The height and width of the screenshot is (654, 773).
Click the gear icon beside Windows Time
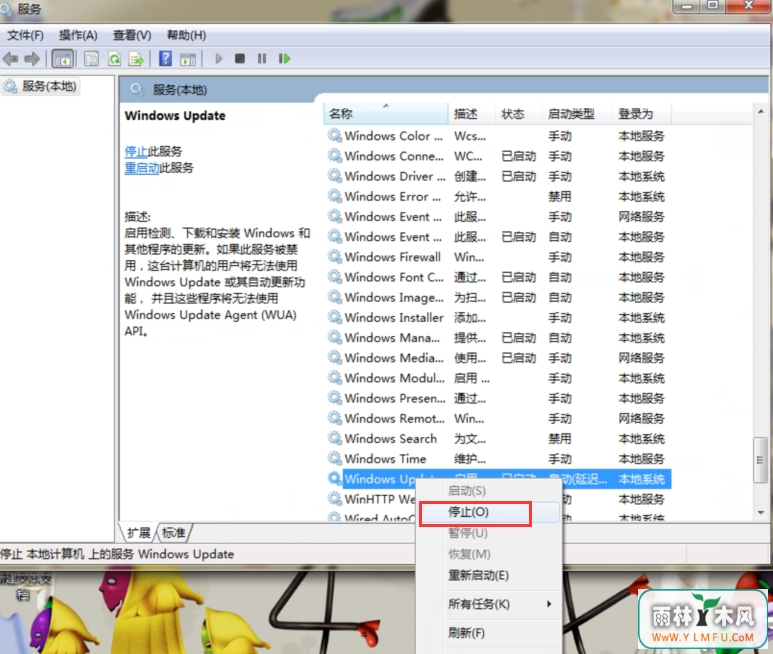[x=335, y=458]
